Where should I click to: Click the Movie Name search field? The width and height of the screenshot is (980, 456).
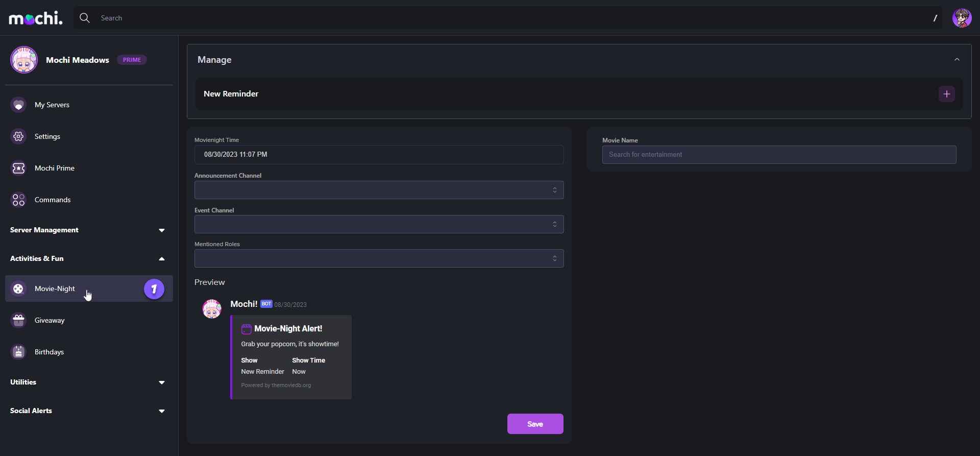click(x=779, y=155)
